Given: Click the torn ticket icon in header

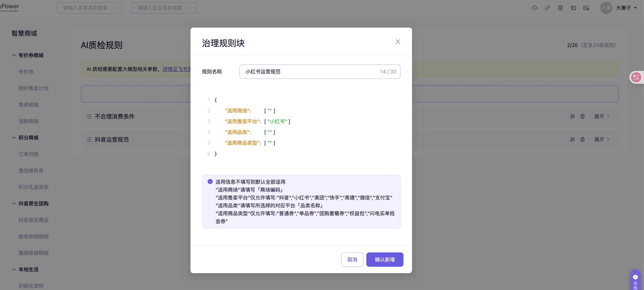Looking at the screenshot, I should (x=573, y=8).
